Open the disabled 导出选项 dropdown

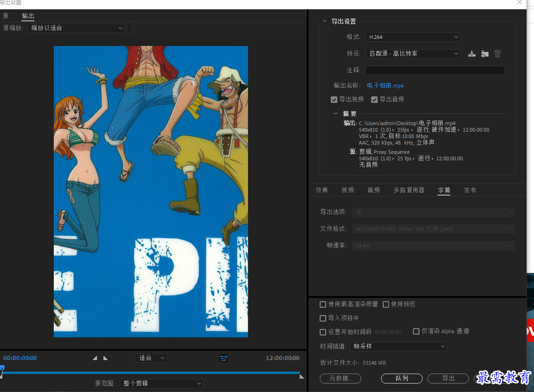pyautogui.click(x=433, y=212)
